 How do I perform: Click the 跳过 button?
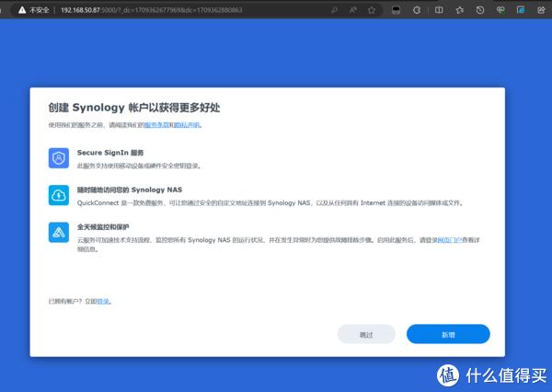[x=366, y=334]
